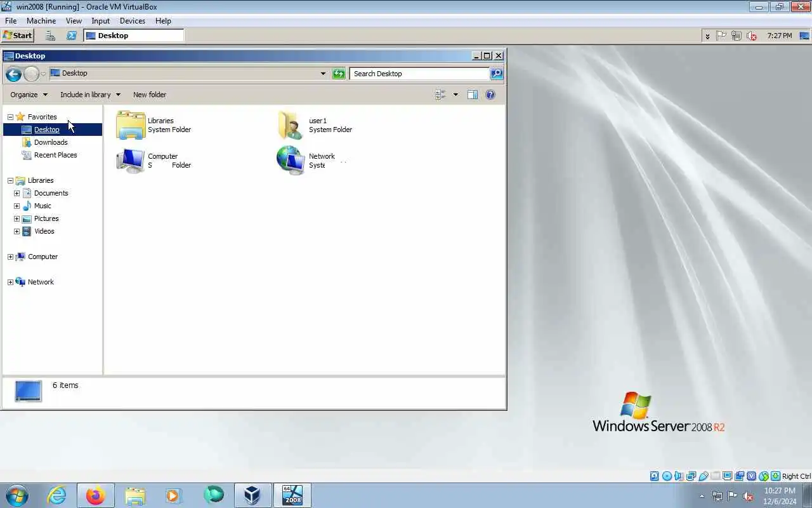The height and width of the screenshot is (508, 812).
Task: Click the New folder button
Action: pos(150,95)
